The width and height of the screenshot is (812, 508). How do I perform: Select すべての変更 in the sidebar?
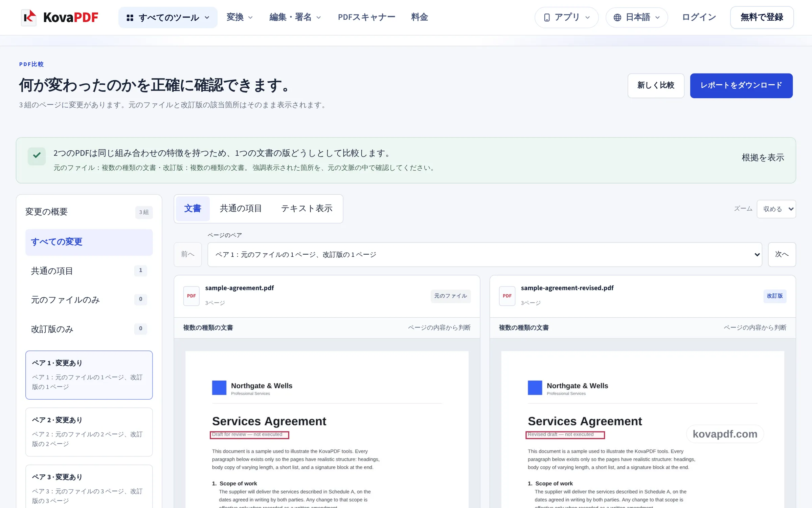pos(89,242)
